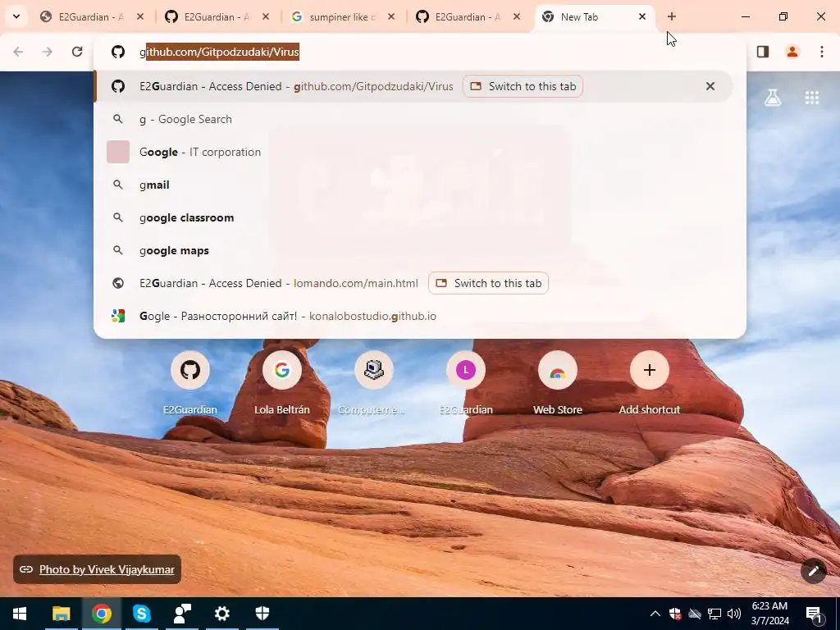Click the Windows Security tray icon
This screenshot has width=840, height=630.
point(675,614)
